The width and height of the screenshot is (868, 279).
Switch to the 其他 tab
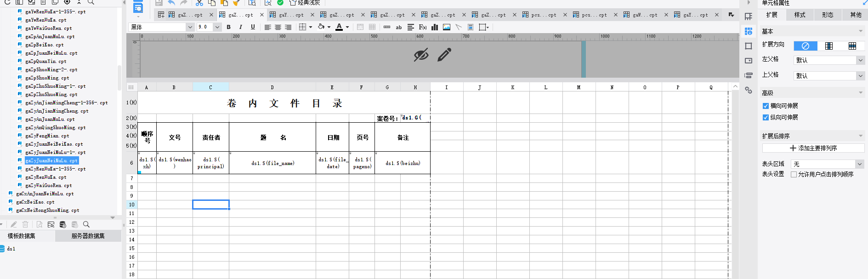click(856, 15)
